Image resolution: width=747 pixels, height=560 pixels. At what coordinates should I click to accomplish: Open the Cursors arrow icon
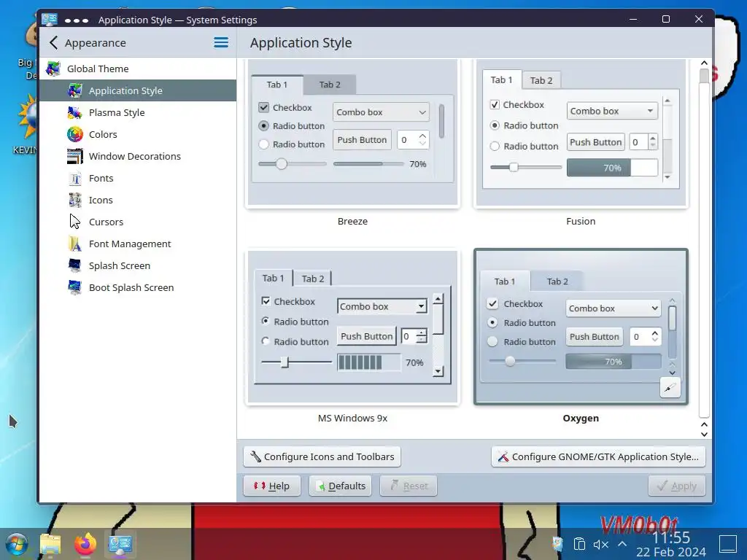tap(75, 222)
